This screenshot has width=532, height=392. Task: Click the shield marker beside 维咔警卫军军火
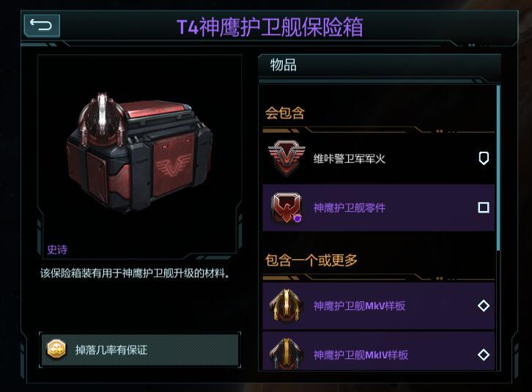pos(484,158)
